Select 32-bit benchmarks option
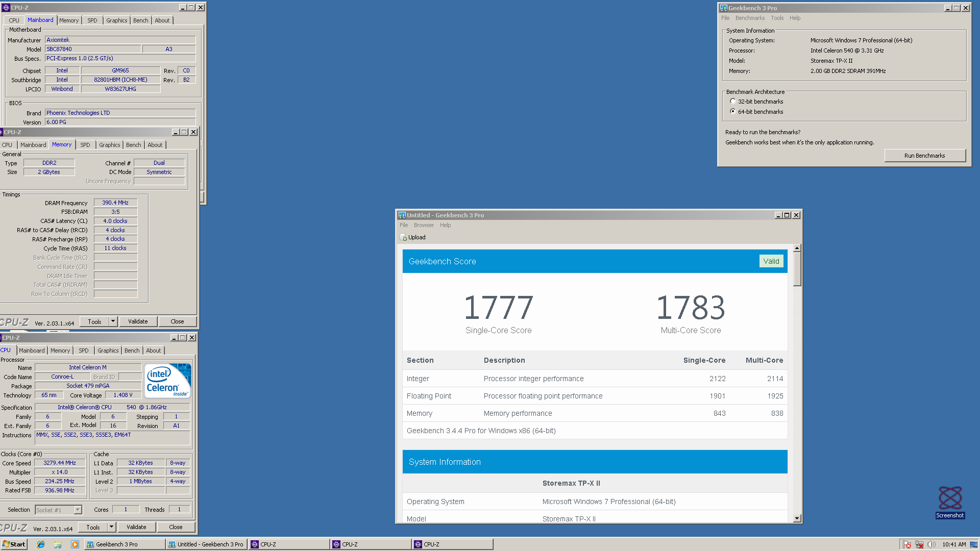980x551 pixels. (733, 101)
